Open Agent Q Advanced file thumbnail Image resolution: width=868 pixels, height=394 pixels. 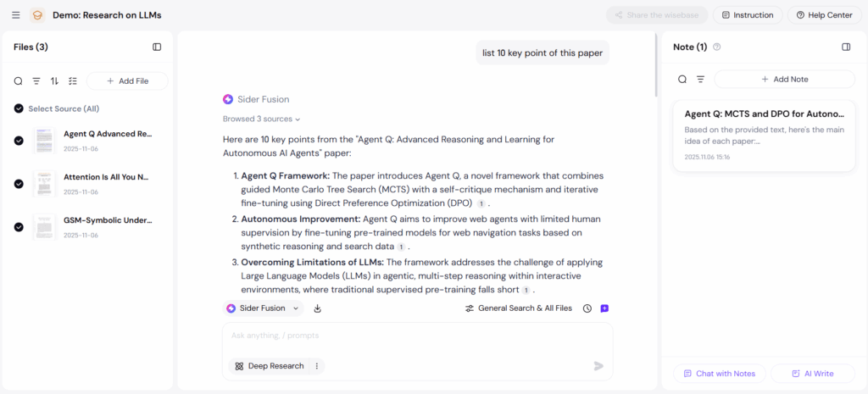44,141
